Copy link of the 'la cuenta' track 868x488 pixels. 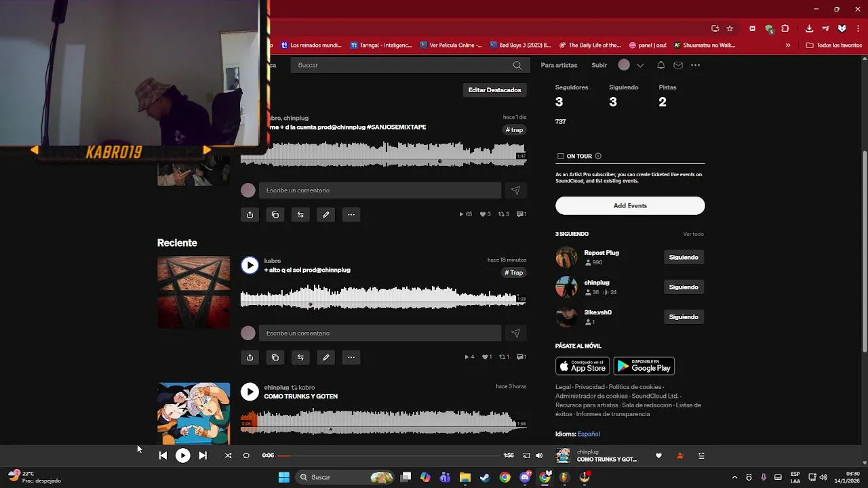click(275, 214)
